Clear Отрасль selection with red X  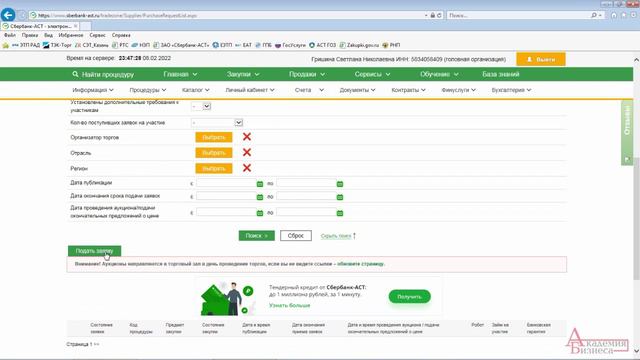[247, 152]
